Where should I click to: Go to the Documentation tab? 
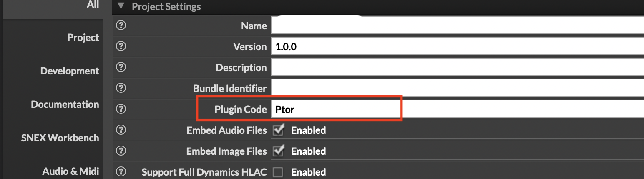point(65,105)
